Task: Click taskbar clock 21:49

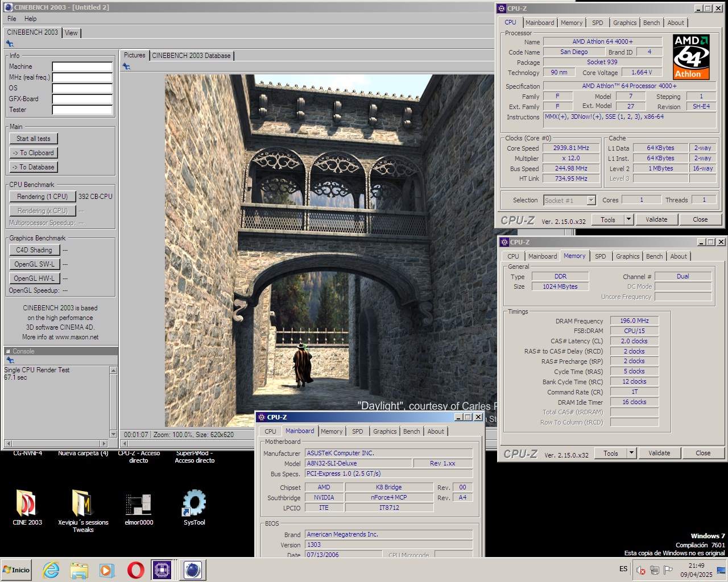Action: tap(696, 566)
